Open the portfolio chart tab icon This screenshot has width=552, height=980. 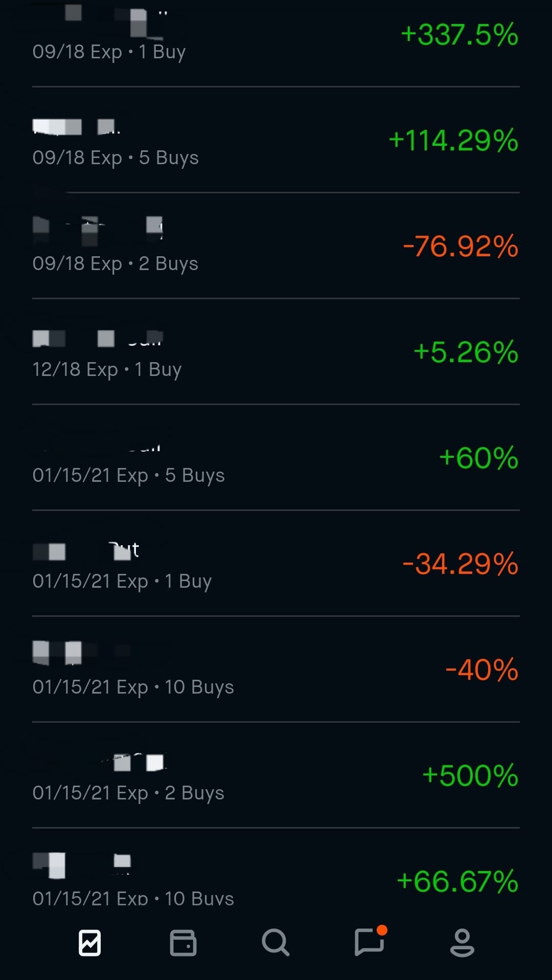(89, 943)
